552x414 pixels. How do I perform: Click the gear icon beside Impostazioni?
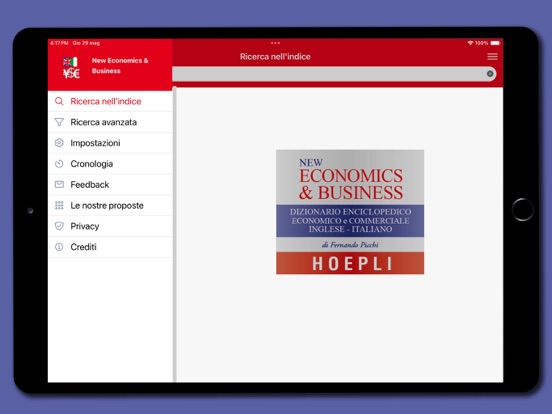coord(59,143)
